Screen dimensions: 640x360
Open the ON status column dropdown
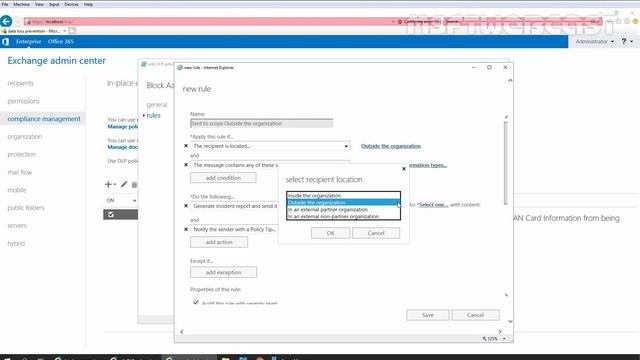coord(134,200)
